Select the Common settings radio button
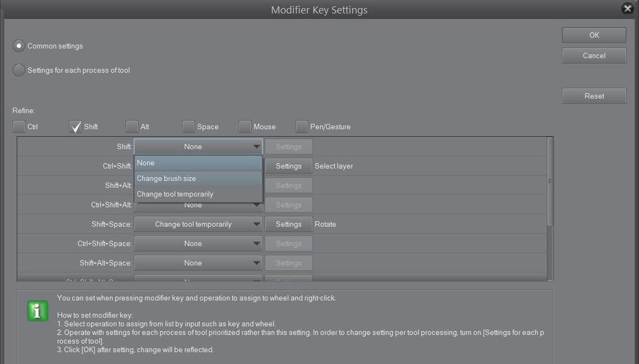Screen dimensions: 639x364 (x=19, y=46)
